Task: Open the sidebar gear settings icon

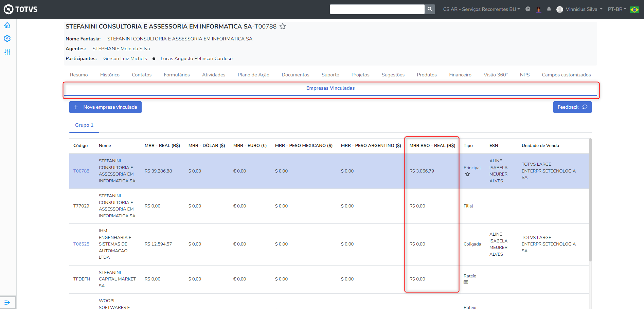Action: (x=7, y=38)
